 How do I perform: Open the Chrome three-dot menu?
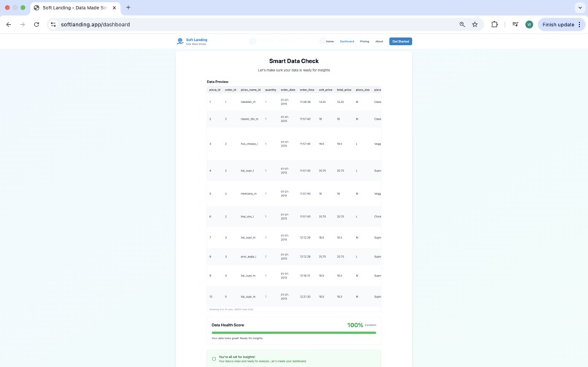(x=579, y=24)
